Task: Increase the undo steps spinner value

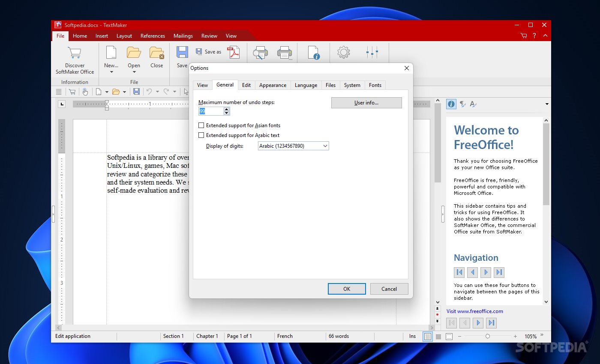Action: pos(226,109)
